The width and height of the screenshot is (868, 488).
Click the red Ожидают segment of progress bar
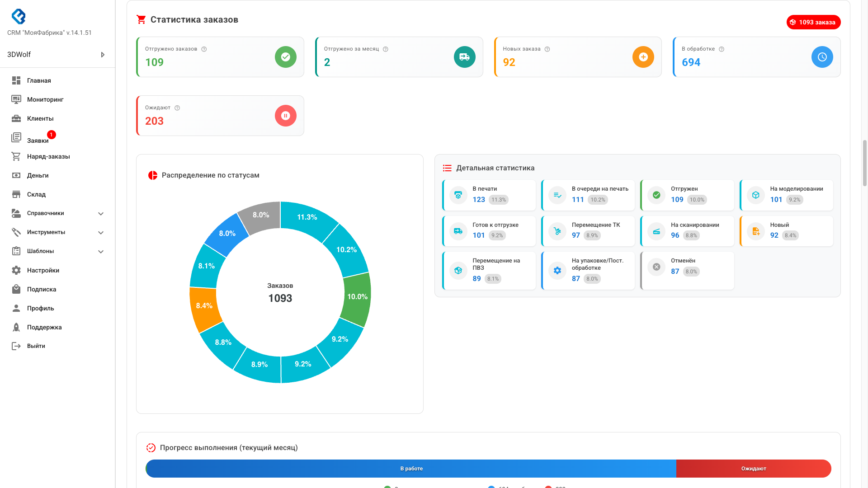[753, 469]
